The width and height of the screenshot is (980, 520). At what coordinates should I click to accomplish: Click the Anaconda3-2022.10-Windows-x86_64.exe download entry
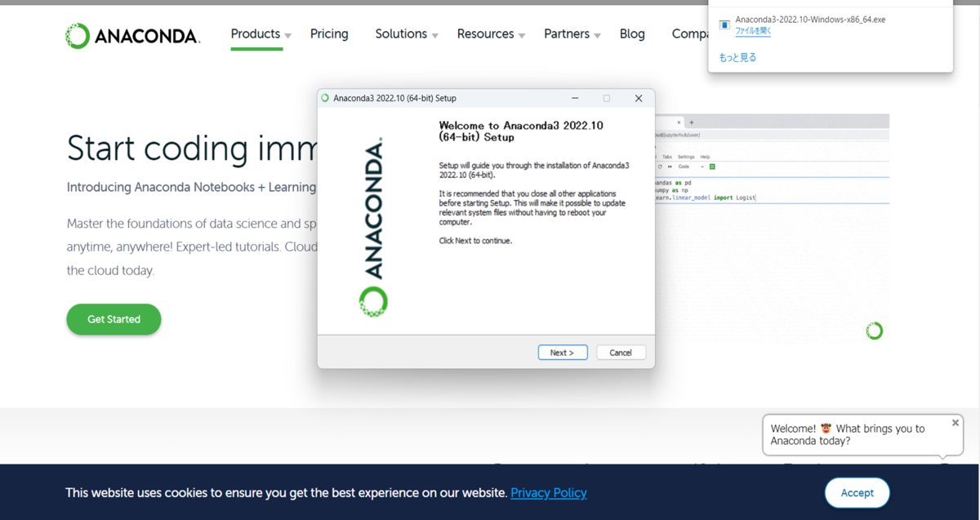pyautogui.click(x=809, y=19)
